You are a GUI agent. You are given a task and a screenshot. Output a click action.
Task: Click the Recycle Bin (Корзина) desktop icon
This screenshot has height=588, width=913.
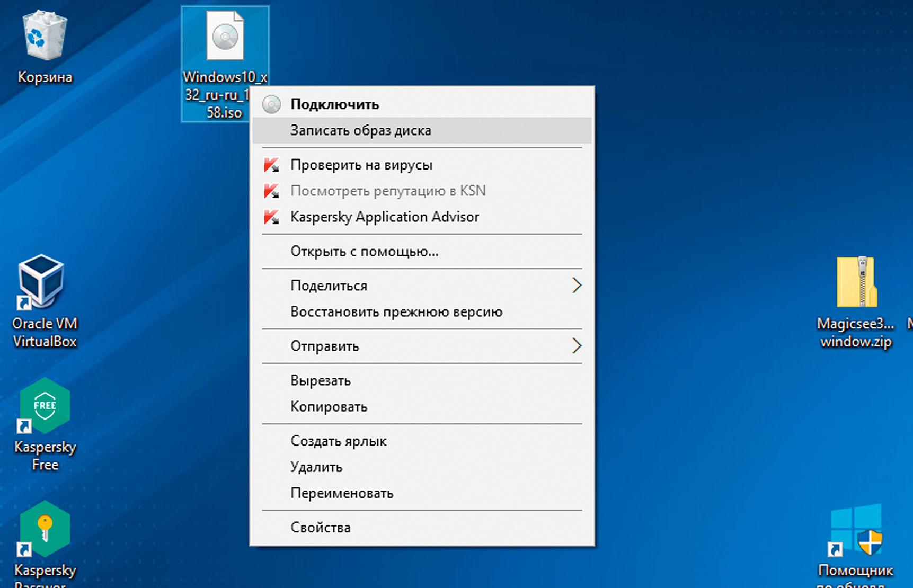(x=45, y=37)
